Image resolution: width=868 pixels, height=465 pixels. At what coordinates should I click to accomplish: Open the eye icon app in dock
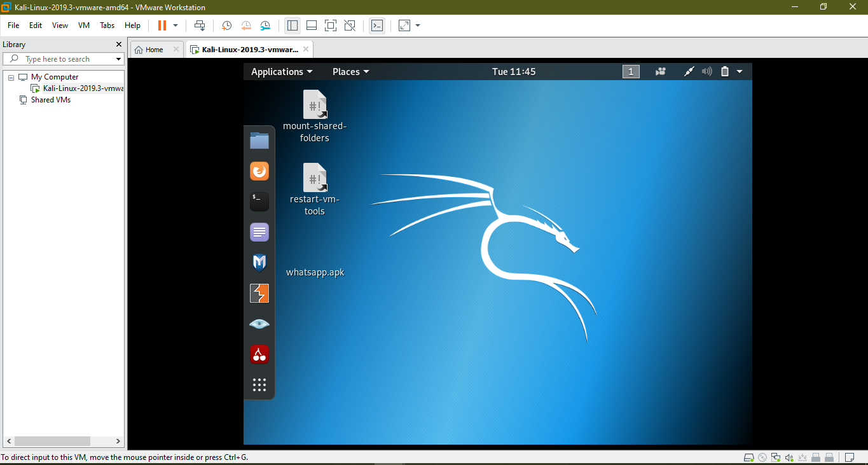click(259, 324)
